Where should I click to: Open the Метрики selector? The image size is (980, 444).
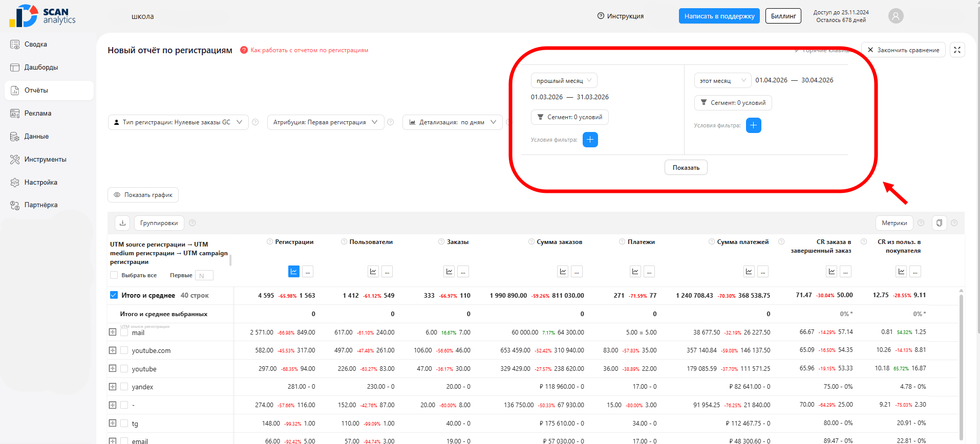pos(894,223)
